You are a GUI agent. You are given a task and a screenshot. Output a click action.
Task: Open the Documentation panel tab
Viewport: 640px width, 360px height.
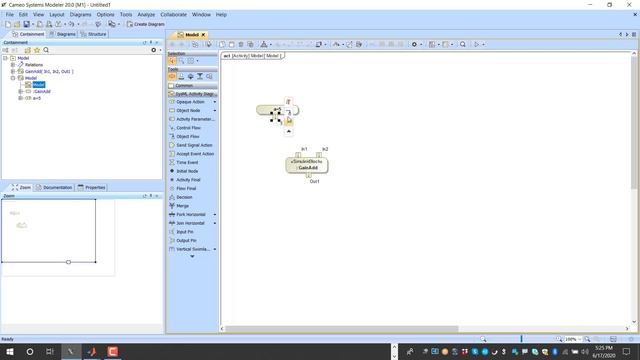[54, 187]
